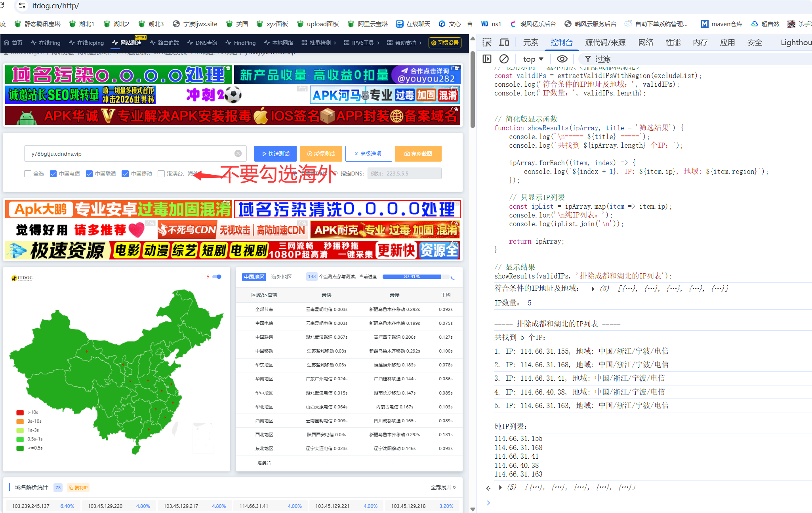The width and height of the screenshot is (812, 513).
Task: Uncheck the 中国移动 checkbox
Action: pos(125,174)
